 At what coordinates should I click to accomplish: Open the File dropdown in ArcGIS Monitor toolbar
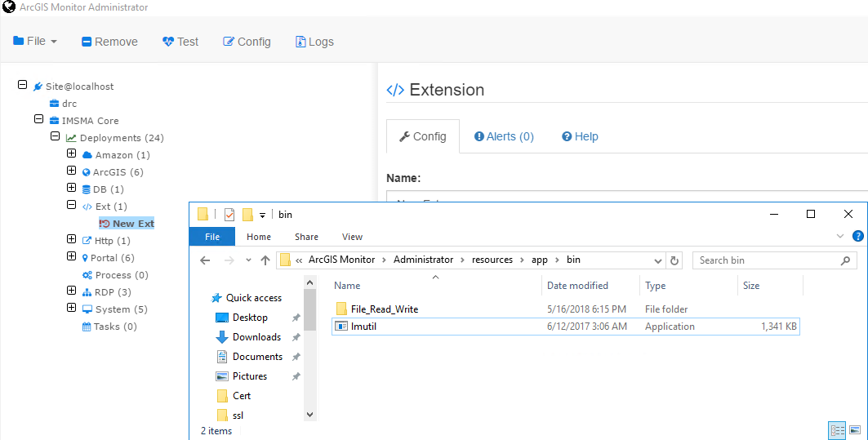[35, 41]
